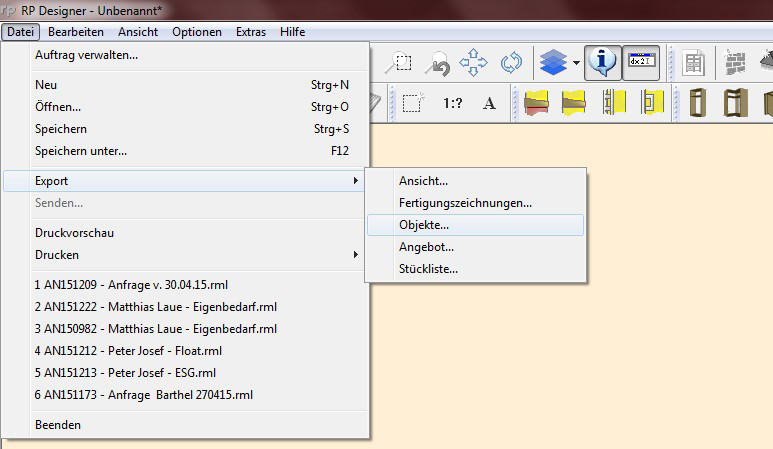This screenshot has height=449, width=773.
Task: Select Stückliste... export option
Action: pos(475,269)
